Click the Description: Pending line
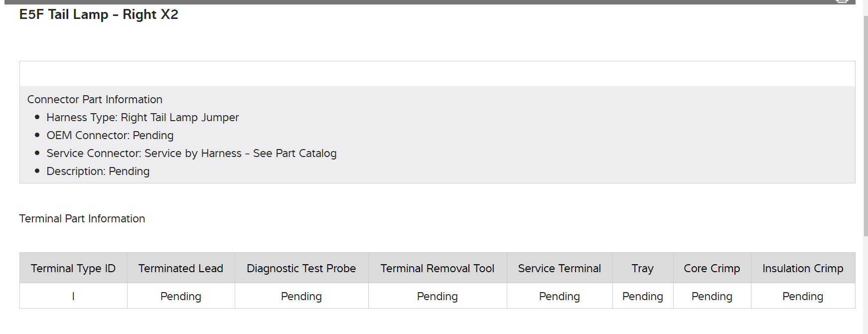The image size is (868, 334). [98, 171]
